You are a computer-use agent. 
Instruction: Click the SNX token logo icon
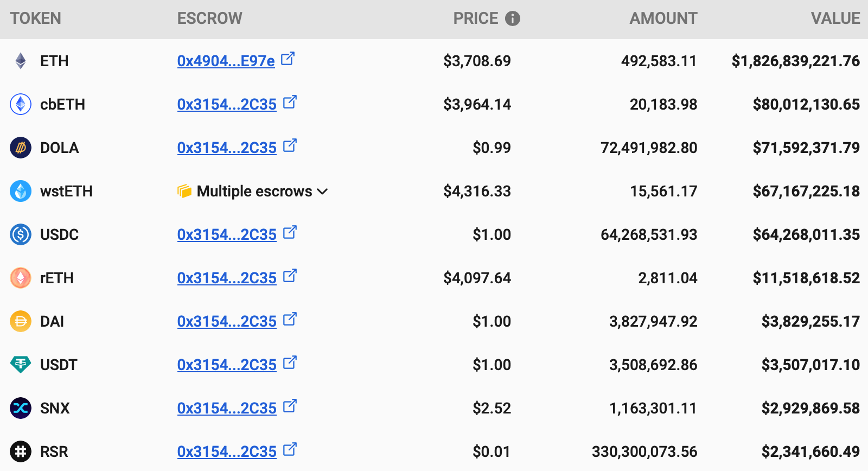(21, 408)
